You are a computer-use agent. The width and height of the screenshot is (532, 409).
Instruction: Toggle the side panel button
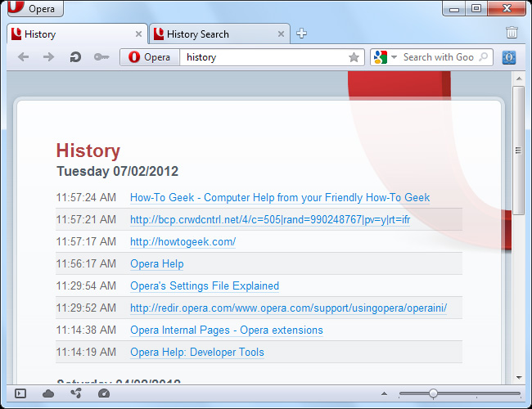click(x=20, y=393)
